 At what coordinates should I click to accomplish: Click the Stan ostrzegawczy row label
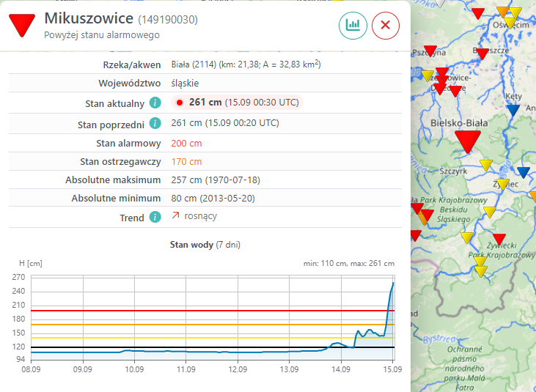(121, 162)
